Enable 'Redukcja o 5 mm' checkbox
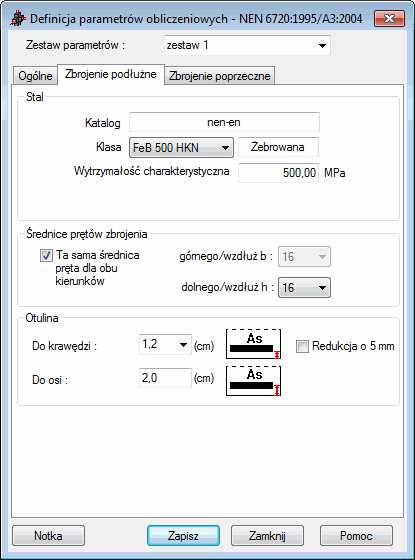 (302, 346)
